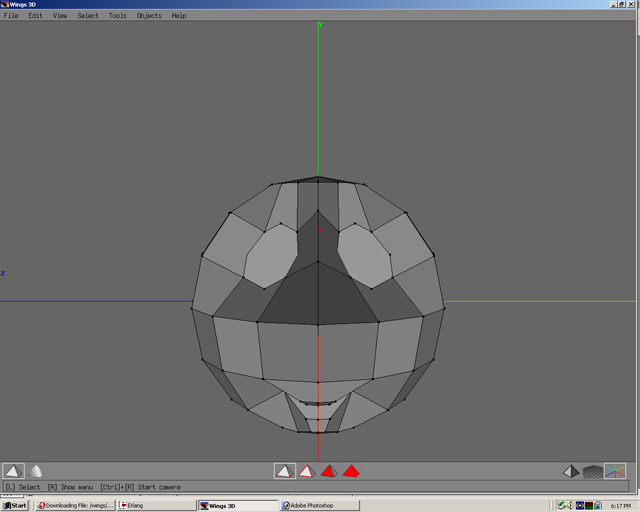This screenshot has height=512, width=640.
Task: Choose smooth shading icon
Action: 36,471
